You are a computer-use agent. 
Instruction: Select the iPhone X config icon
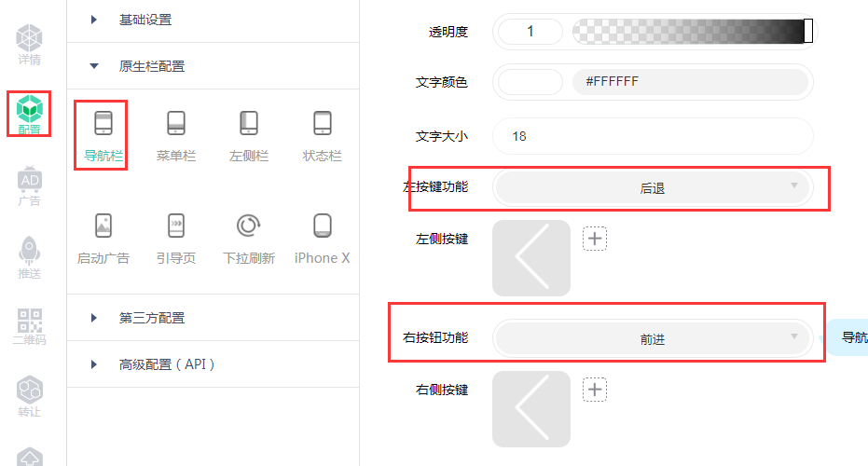(x=322, y=239)
